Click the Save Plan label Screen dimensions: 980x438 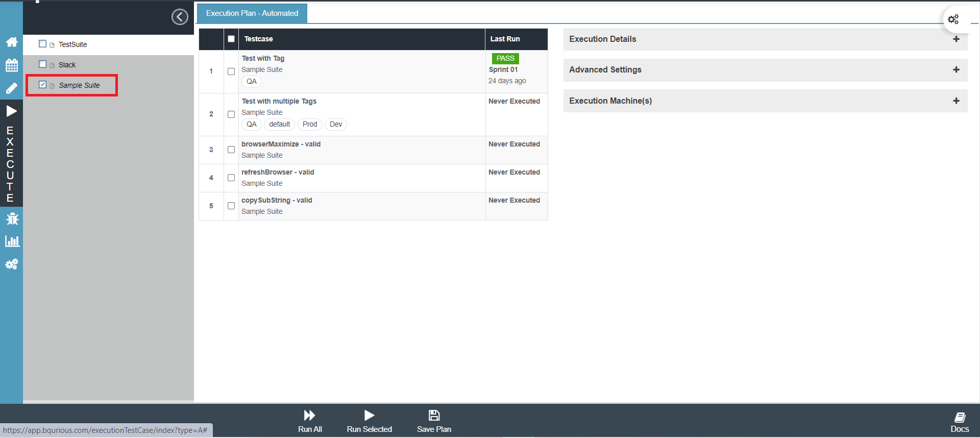(434, 429)
